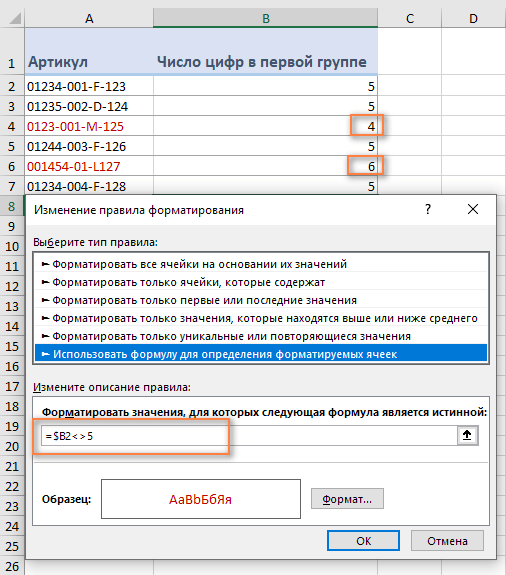Image resolution: width=506 pixels, height=575 pixels.
Task: Click cell 01234-001-F-123
Action: pos(89,86)
